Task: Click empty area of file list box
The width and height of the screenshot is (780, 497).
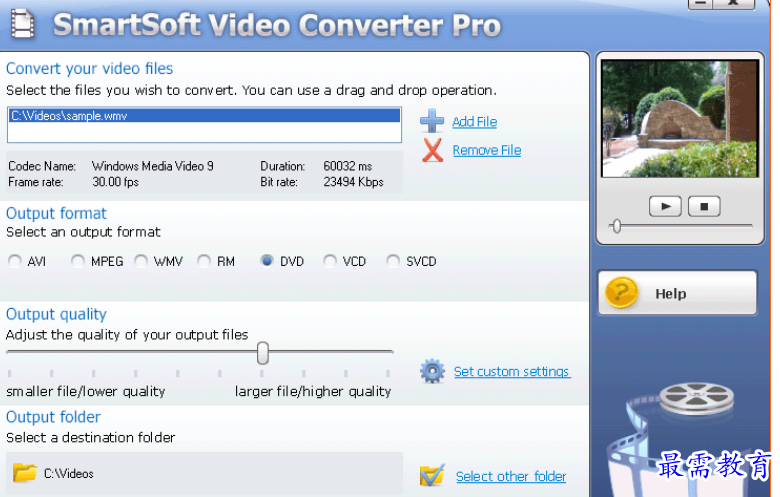Action: pos(204,132)
